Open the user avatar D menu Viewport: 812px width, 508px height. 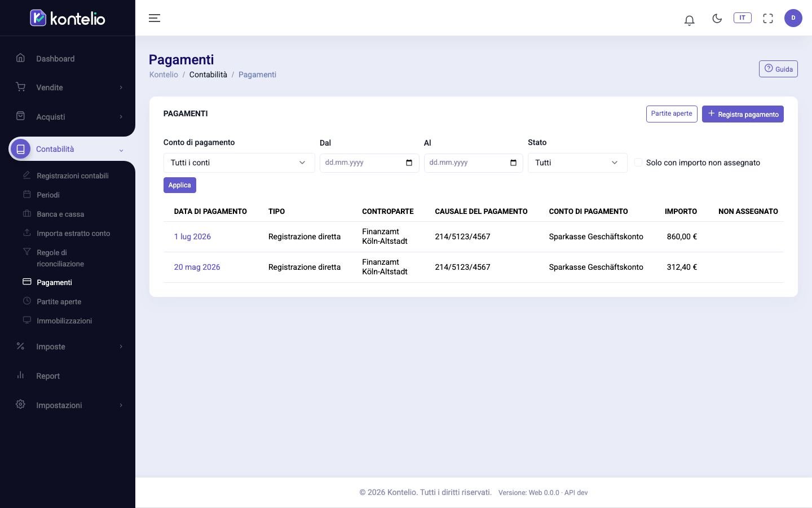[793, 18]
